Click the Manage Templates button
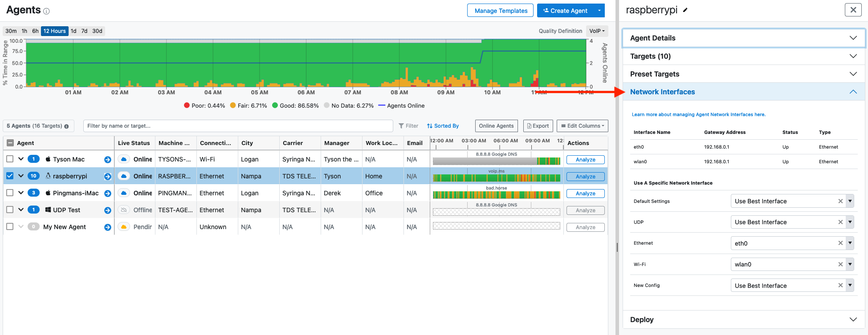This screenshot has width=868, height=335. pos(501,11)
